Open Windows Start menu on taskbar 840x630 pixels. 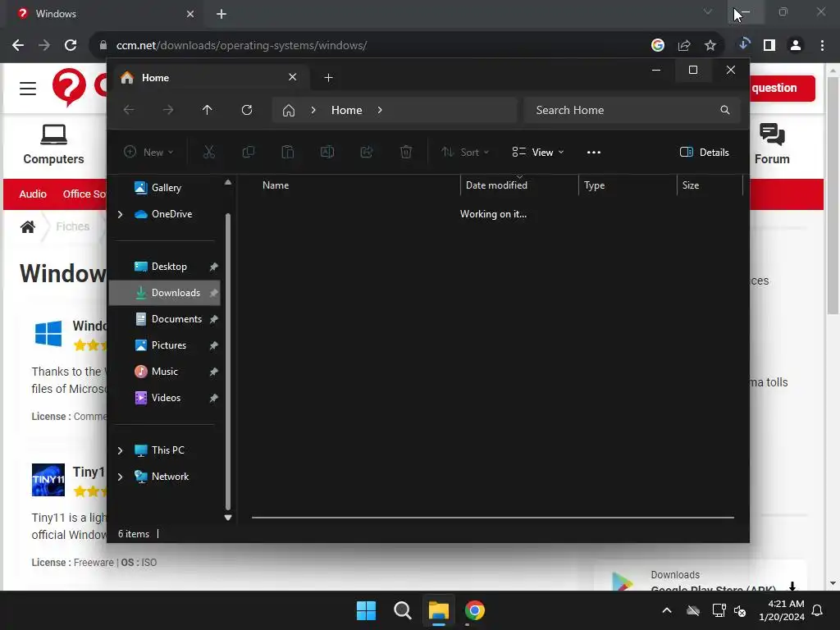367,610
